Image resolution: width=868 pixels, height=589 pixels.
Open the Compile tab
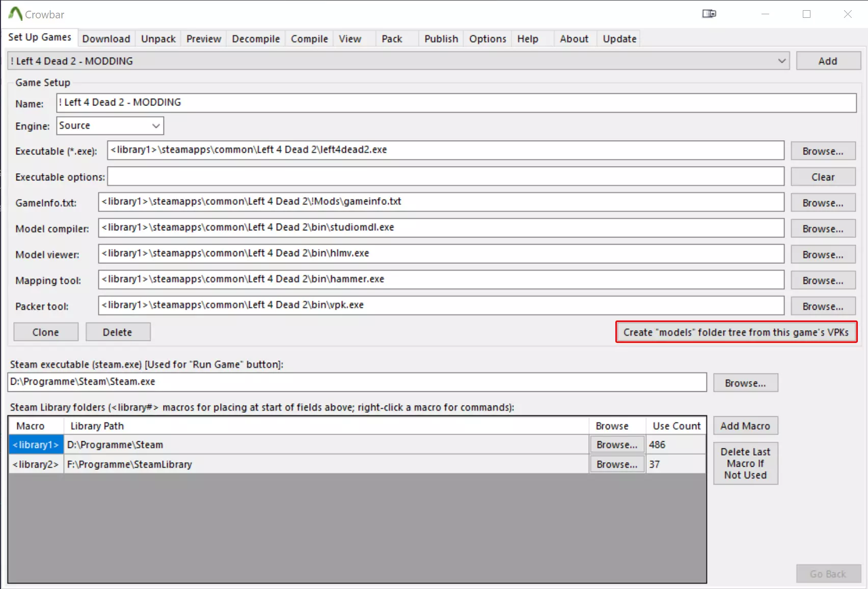(x=309, y=39)
